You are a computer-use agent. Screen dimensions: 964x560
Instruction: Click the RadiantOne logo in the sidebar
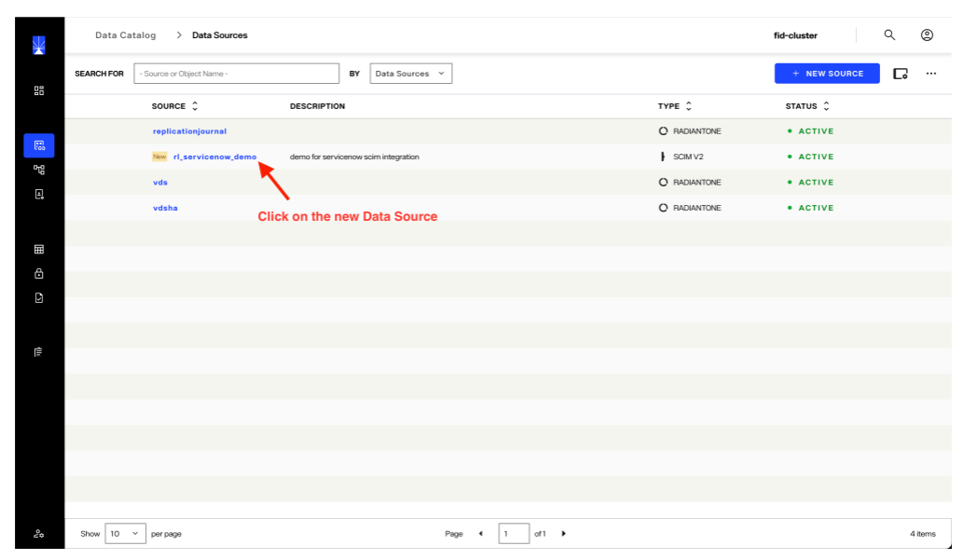click(x=39, y=46)
